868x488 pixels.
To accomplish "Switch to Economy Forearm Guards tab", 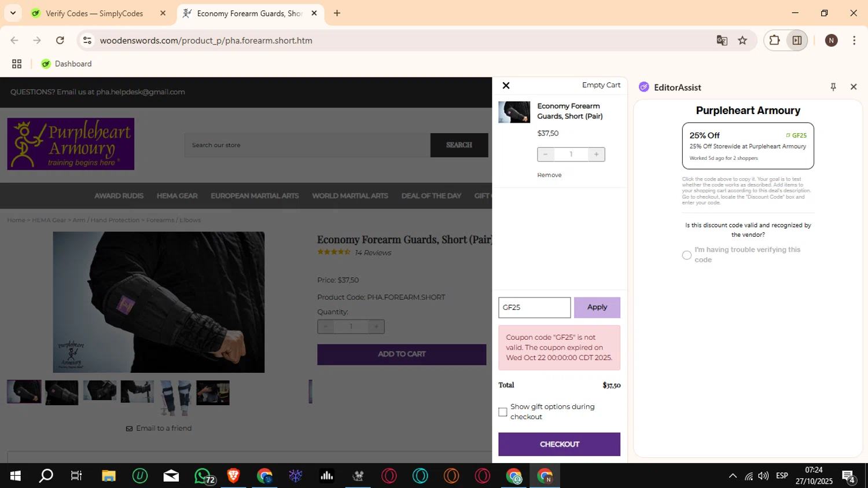I will coord(249,13).
